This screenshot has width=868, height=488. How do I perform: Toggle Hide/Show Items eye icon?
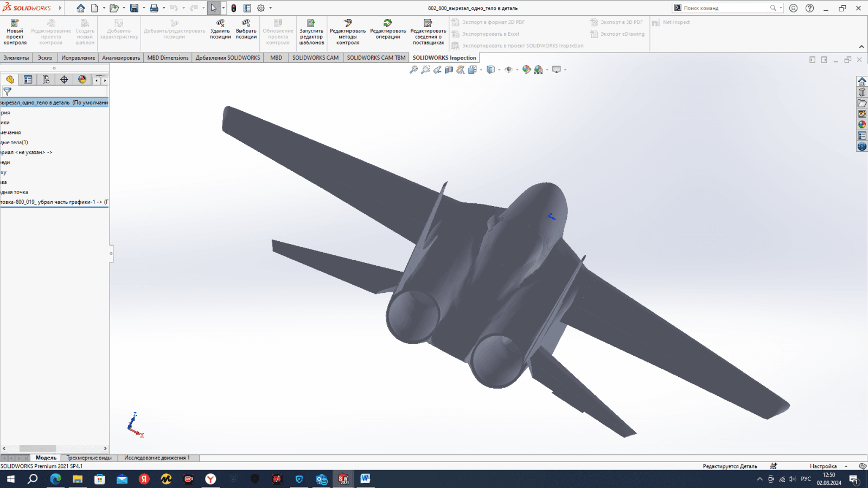point(508,69)
